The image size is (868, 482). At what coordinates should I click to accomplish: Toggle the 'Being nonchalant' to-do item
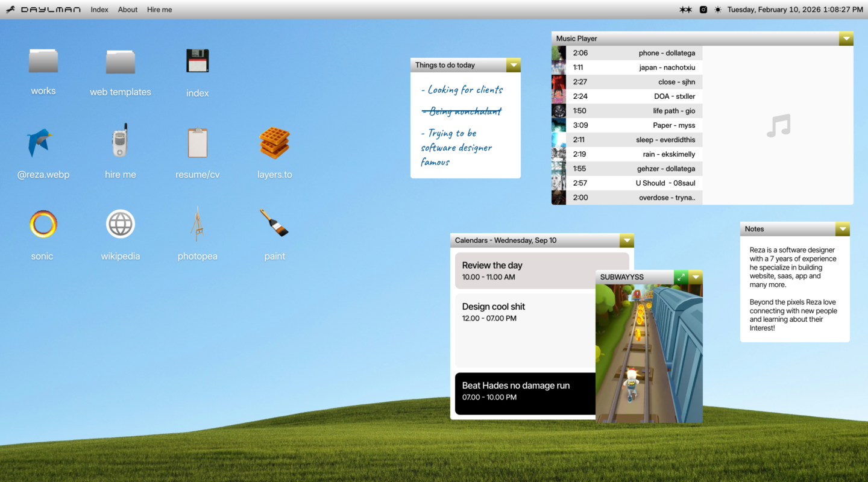click(x=461, y=111)
